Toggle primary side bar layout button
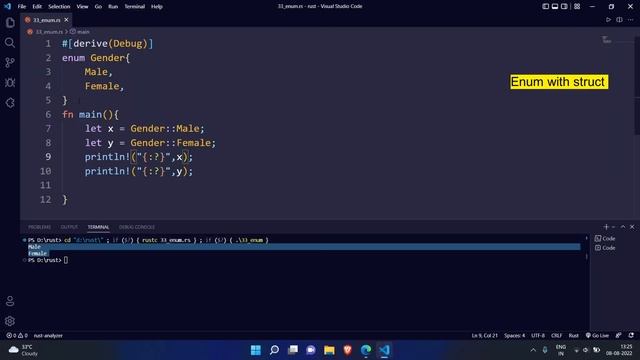The image size is (640, 360). click(x=545, y=6)
